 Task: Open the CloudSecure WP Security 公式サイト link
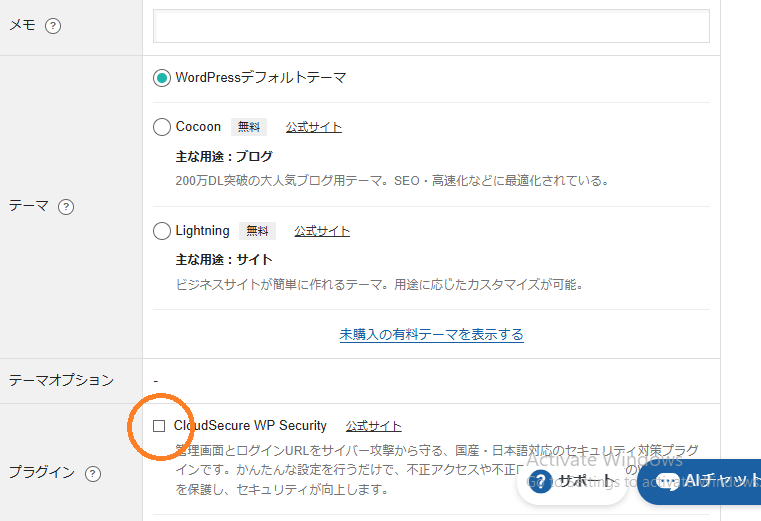pyautogui.click(x=374, y=426)
